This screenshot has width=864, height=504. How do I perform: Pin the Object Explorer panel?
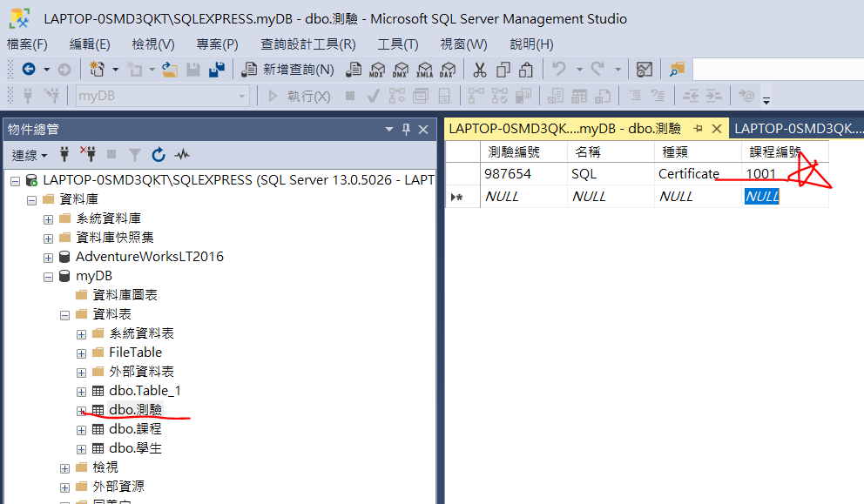(406, 130)
